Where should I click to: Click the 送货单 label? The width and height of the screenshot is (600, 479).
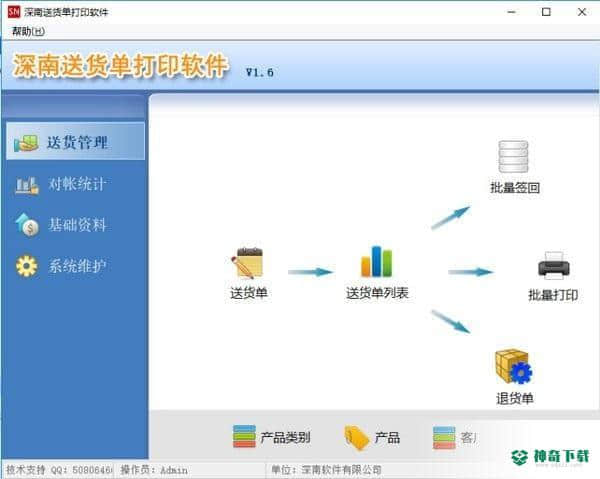249,293
